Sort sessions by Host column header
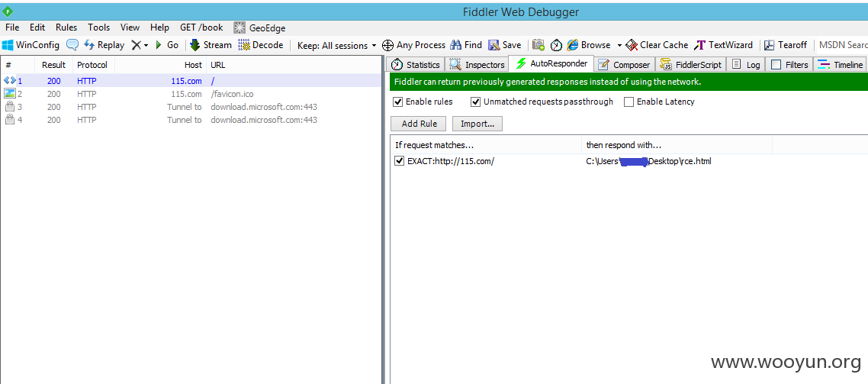The image size is (868, 384). coord(160,65)
